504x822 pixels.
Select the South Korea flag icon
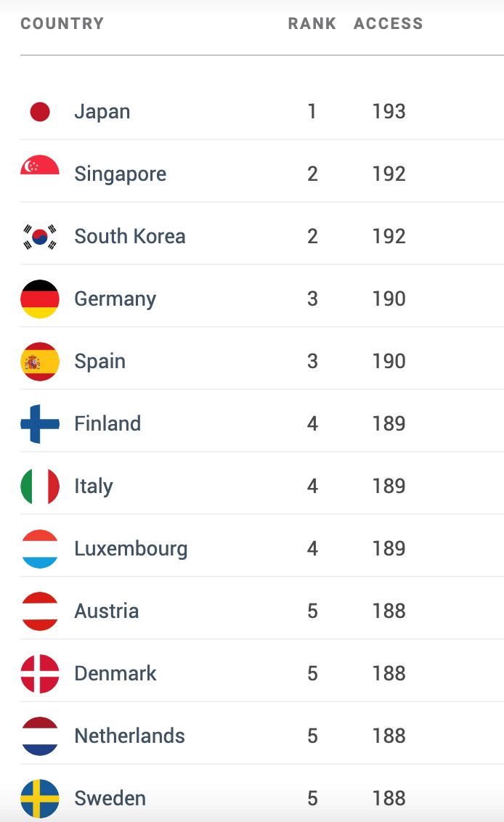click(40, 237)
